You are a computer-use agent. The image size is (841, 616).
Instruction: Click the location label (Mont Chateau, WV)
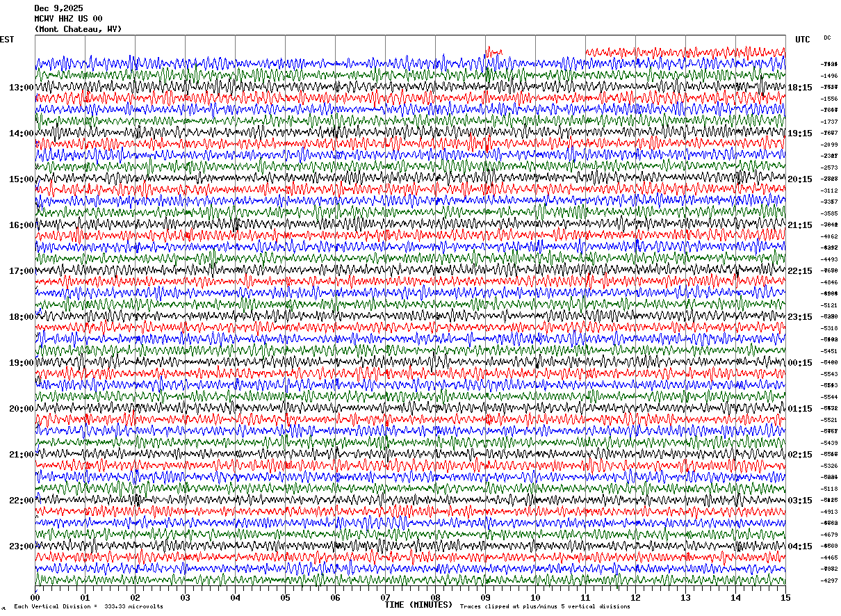click(x=78, y=29)
